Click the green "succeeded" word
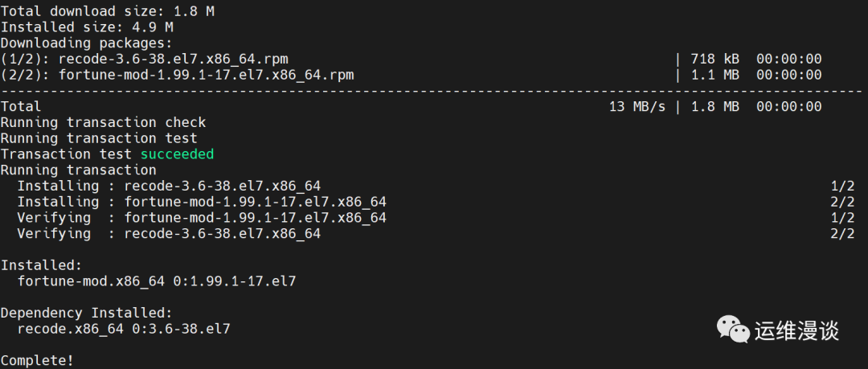The width and height of the screenshot is (868, 369). click(x=177, y=154)
